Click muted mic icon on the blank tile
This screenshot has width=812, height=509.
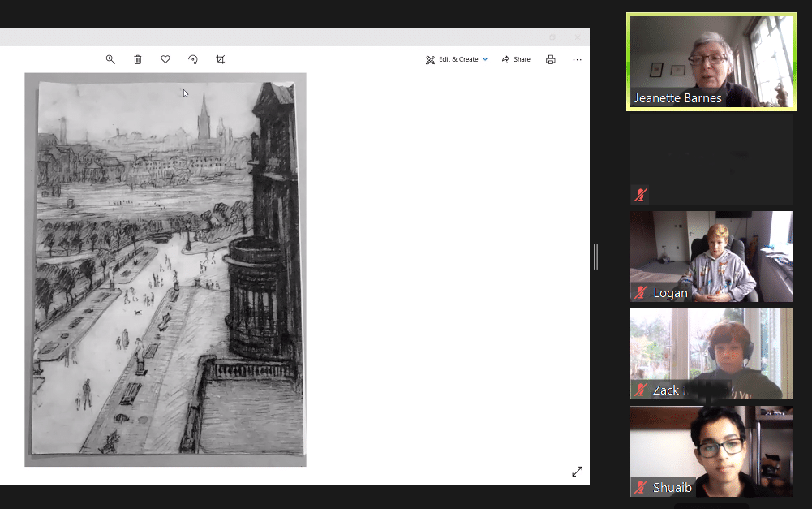tap(641, 195)
